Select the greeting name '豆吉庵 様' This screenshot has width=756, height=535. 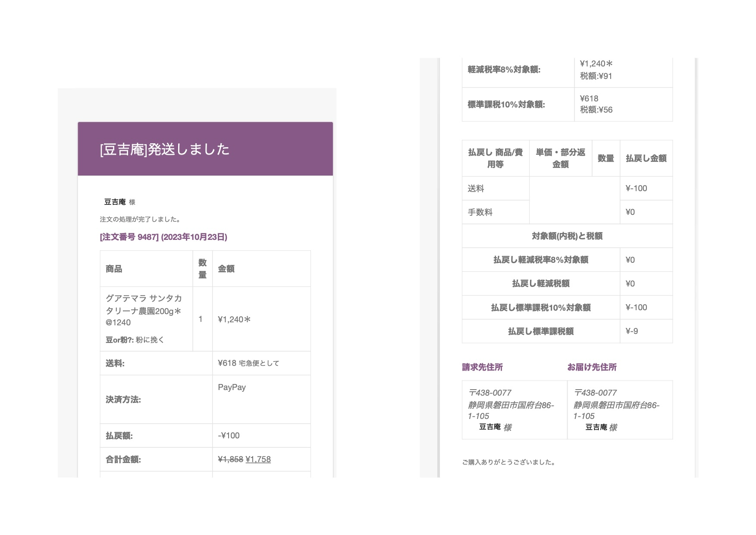click(x=120, y=202)
